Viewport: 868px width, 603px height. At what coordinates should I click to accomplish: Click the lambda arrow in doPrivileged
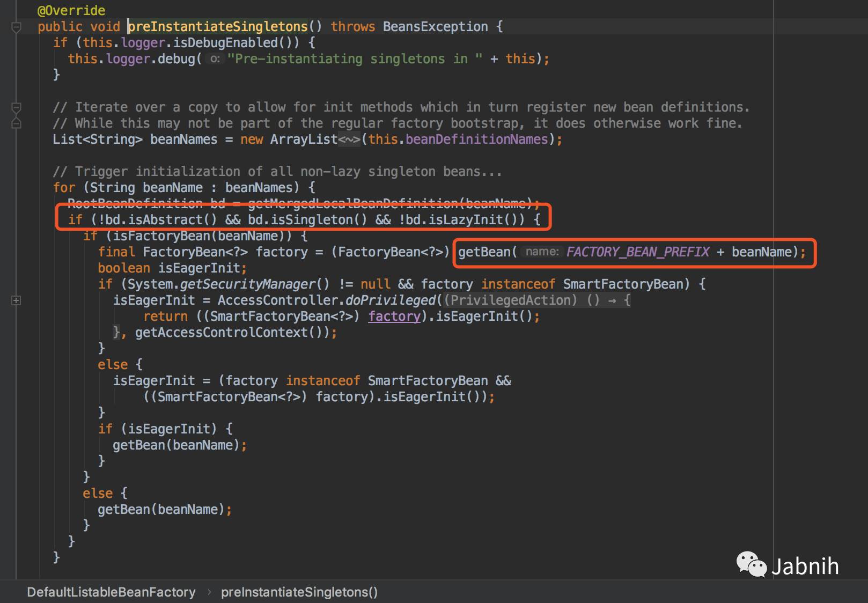pos(612,300)
